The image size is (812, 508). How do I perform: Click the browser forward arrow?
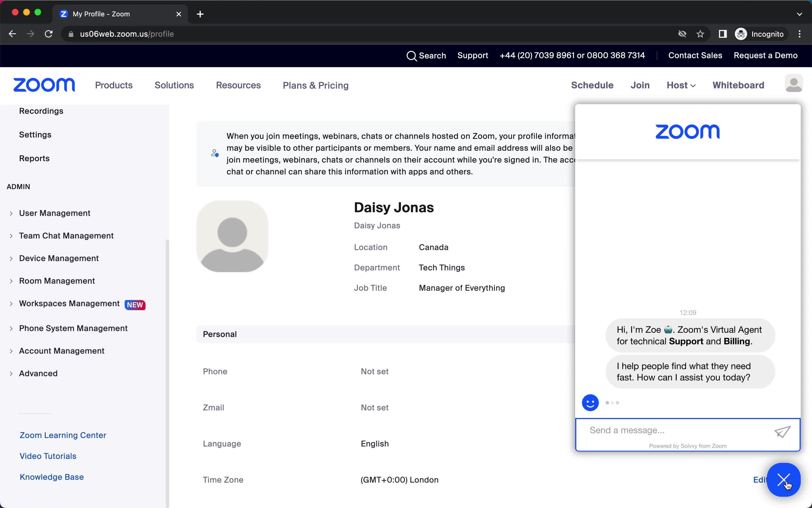click(30, 34)
